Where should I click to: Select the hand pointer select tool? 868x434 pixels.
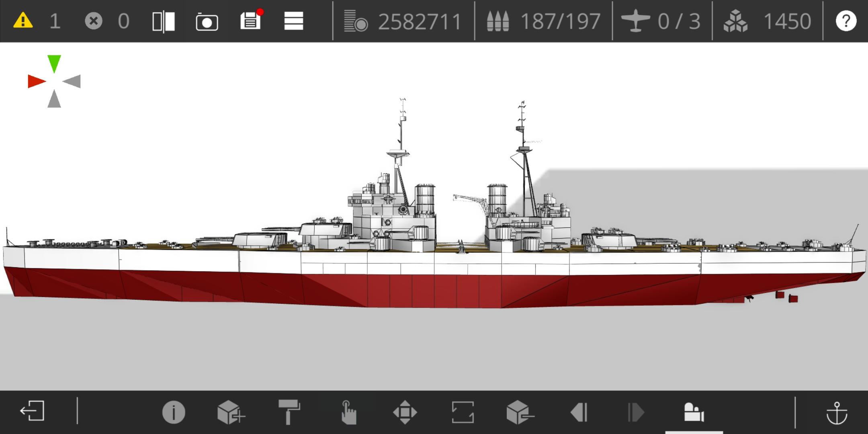[348, 412]
